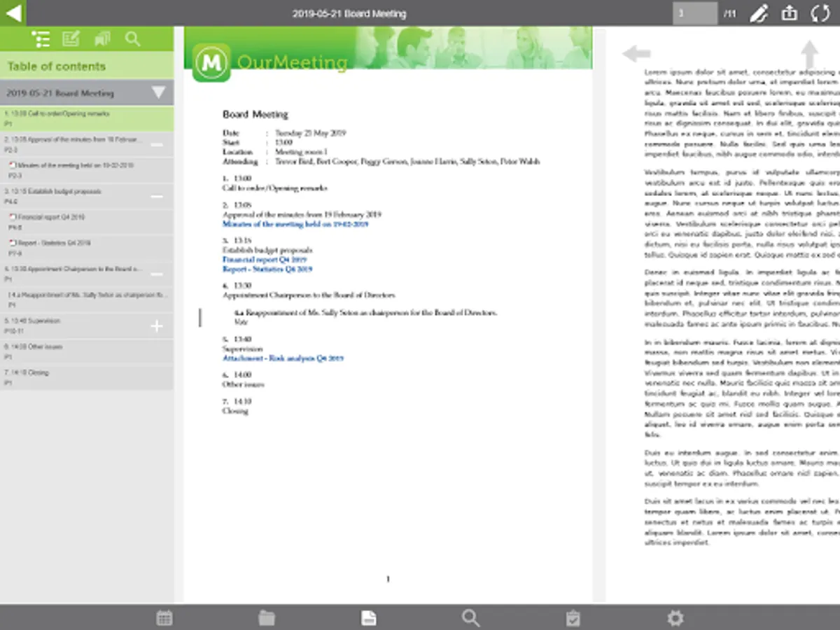Screen dimensions: 840x630
Task: Click the 4.a Reappointment agenda line in document
Action: (x=366, y=313)
